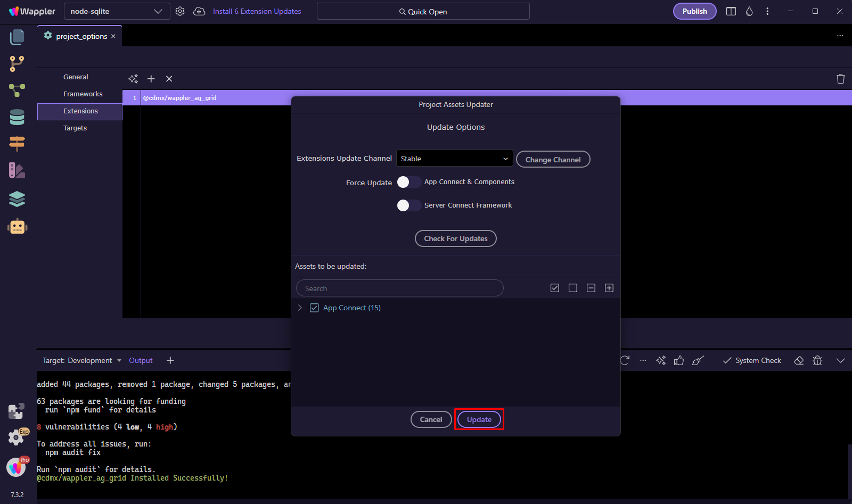Click the Check For Updates button
Screen dimensions: 852x504
(x=455, y=238)
